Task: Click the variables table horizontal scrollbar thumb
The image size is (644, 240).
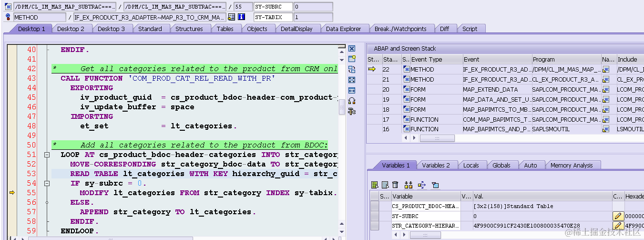Action: coord(425,235)
